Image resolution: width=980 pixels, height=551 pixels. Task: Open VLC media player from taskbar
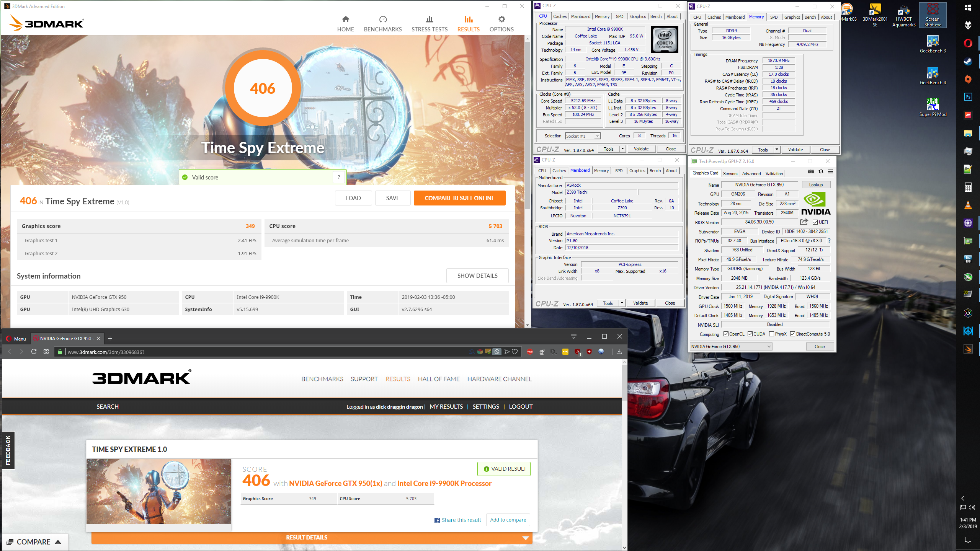pos(968,205)
